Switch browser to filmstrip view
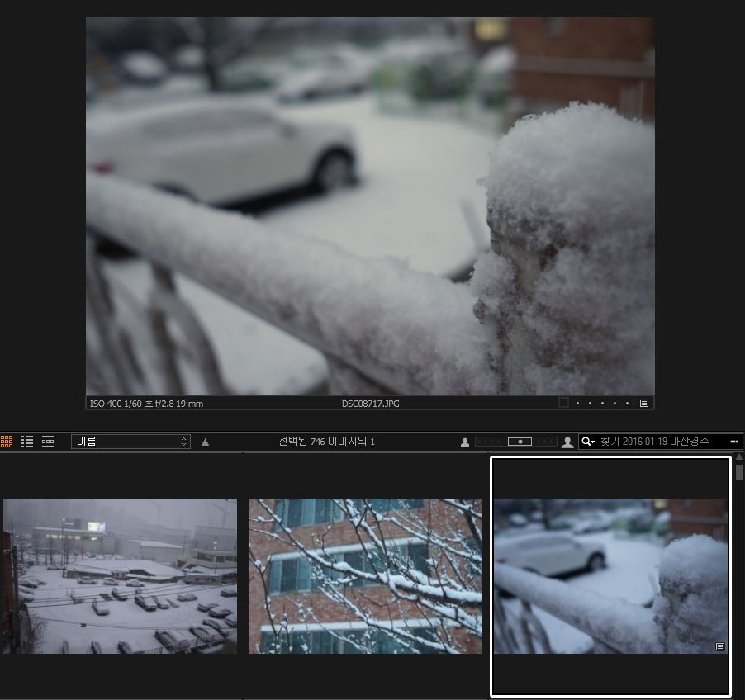 click(x=48, y=442)
